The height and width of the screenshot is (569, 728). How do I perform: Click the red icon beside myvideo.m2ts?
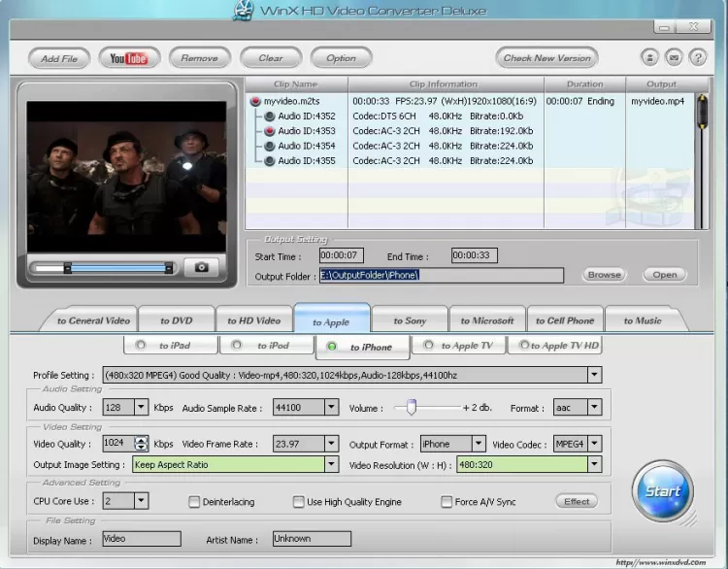[255, 101]
